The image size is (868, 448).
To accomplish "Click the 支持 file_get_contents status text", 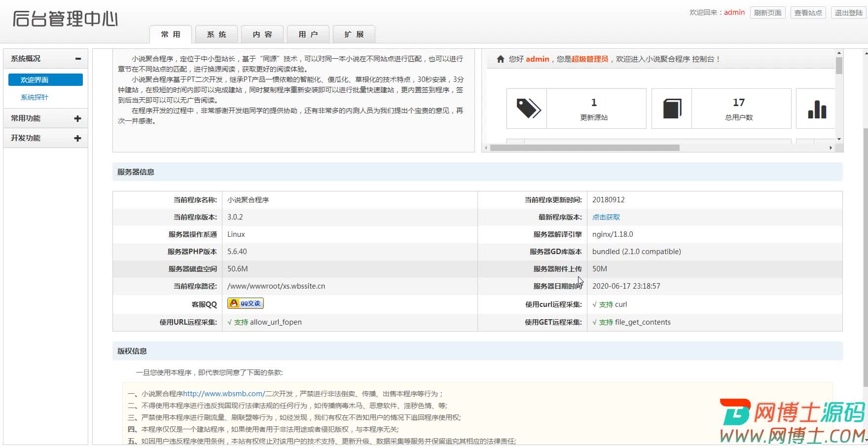I will 632,322.
